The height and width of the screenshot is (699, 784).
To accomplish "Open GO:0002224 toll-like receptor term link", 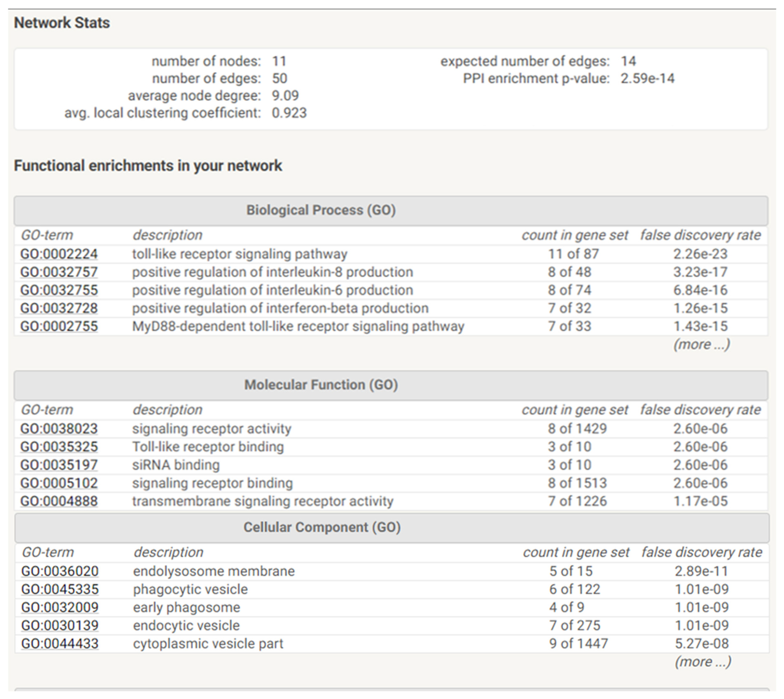I will 59,254.
